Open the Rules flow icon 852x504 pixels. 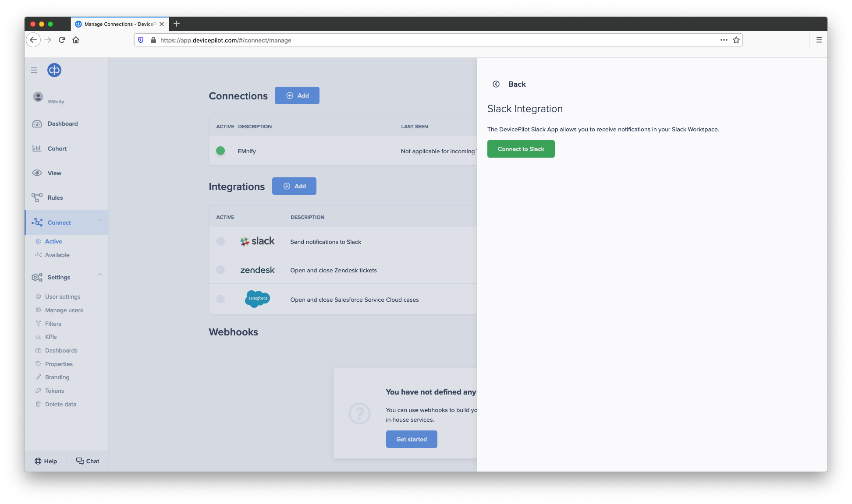pyautogui.click(x=37, y=197)
